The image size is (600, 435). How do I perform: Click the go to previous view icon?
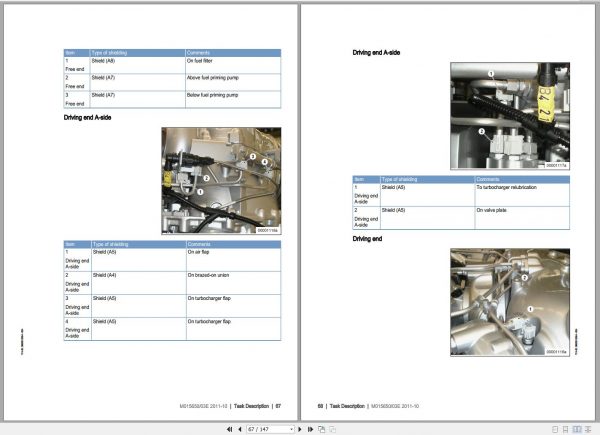coord(321,429)
